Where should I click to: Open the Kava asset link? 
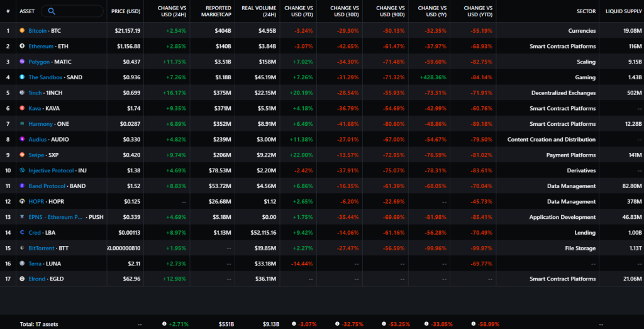(x=35, y=108)
